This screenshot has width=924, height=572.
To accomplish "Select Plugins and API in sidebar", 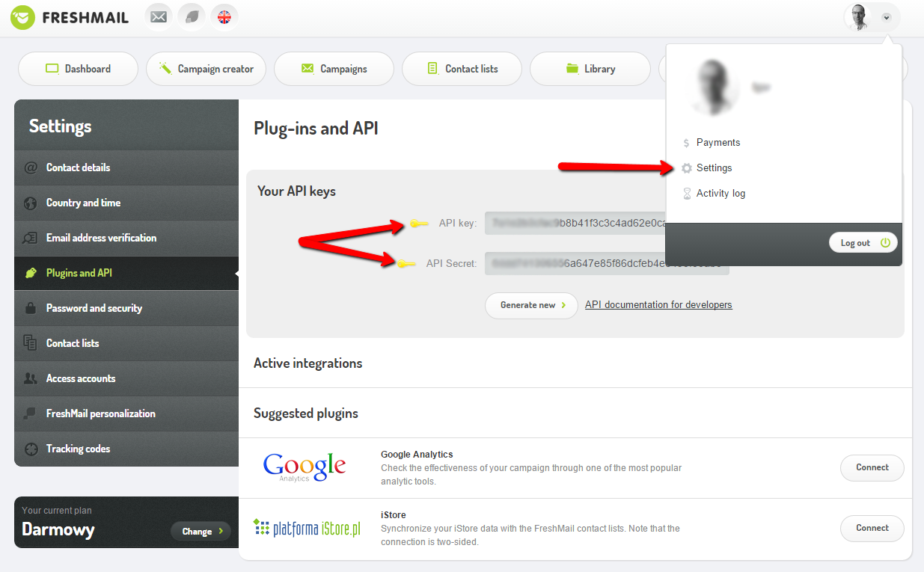I will point(126,273).
